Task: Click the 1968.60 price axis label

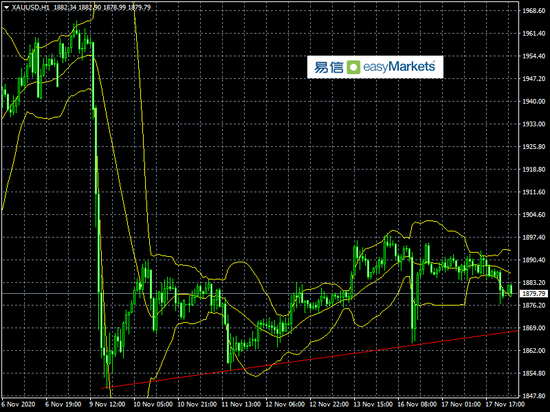Action: click(x=534, y=11)
